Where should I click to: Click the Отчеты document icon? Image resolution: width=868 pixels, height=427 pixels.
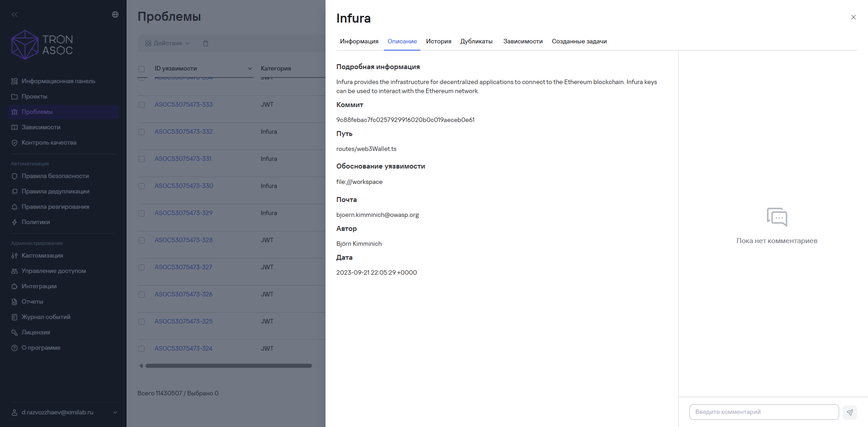point(14,302)
